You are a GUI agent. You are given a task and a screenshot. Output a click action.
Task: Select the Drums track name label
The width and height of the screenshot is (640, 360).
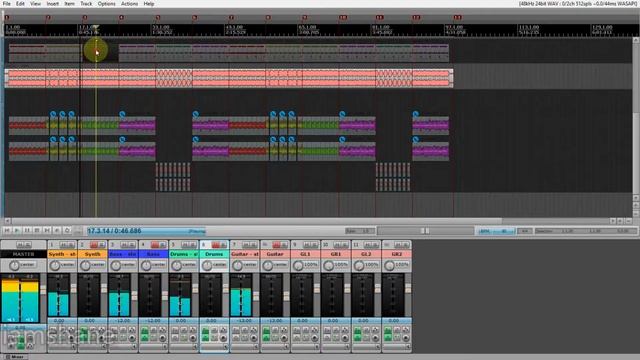pos(214,254)
